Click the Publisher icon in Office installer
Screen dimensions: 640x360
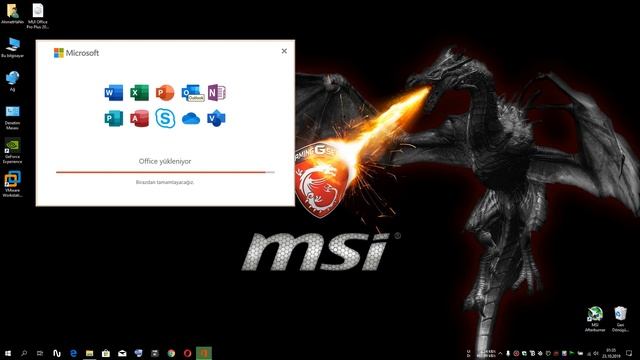pyautogui.click(x=113, y=118)
